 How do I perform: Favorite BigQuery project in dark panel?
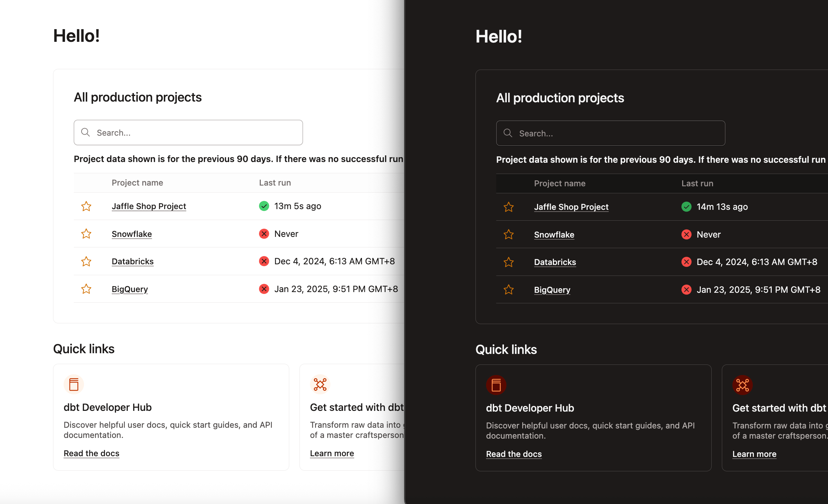pos(509,290)
